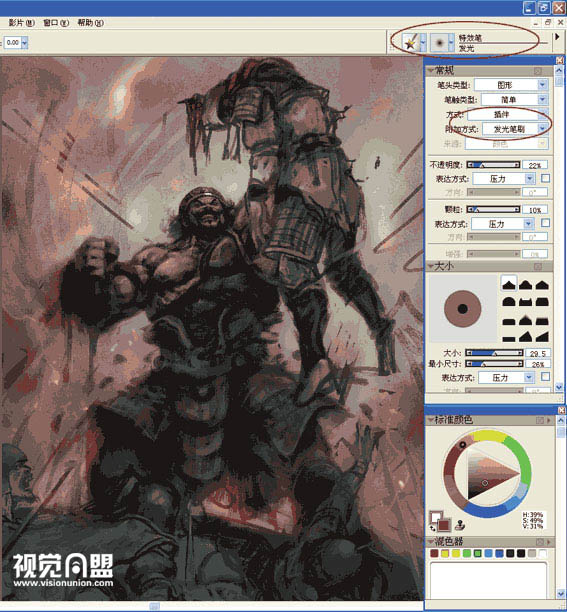Image resolution: width=567 pixels, height=612 pixels.
Task: Open the 帮助 menu
Action: coord(91,23)
